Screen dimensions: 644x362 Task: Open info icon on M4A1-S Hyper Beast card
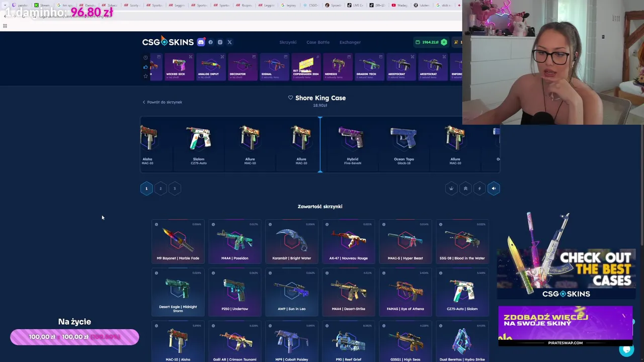pos(384,224)
